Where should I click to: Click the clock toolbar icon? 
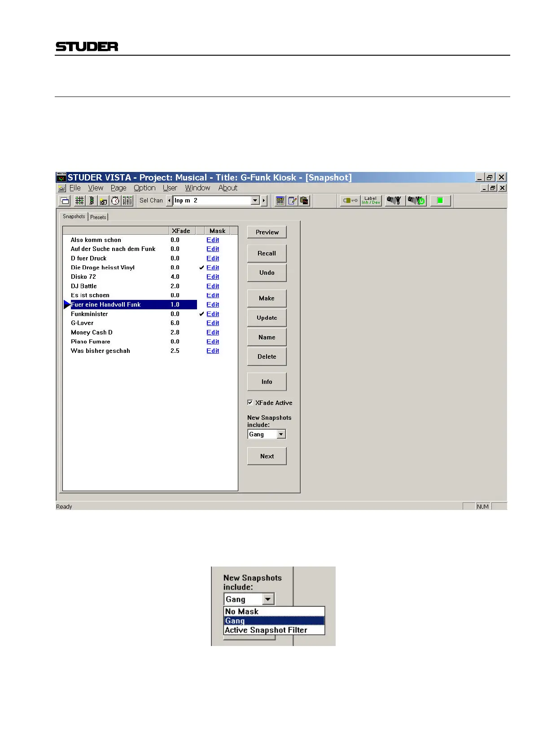[115, 201]
